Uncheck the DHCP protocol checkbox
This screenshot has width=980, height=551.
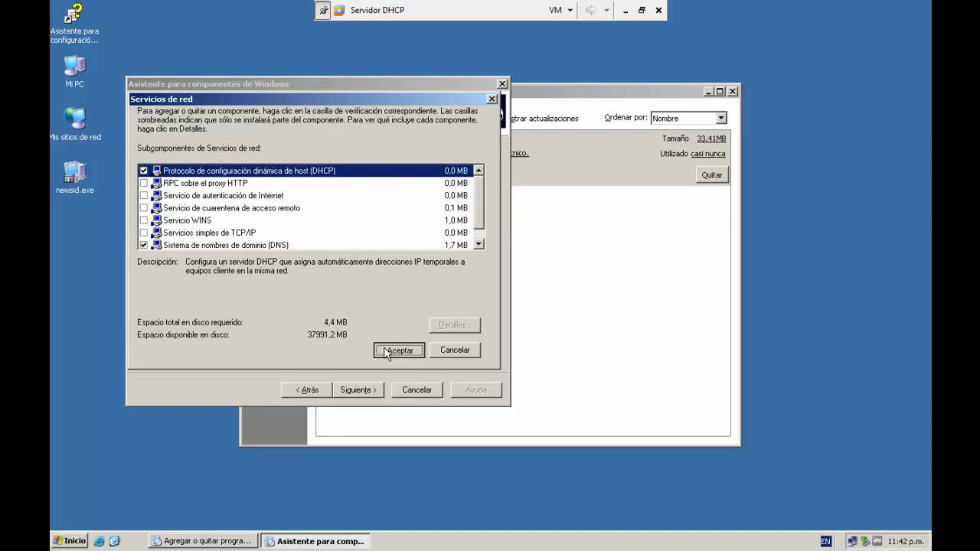point(143,171)
